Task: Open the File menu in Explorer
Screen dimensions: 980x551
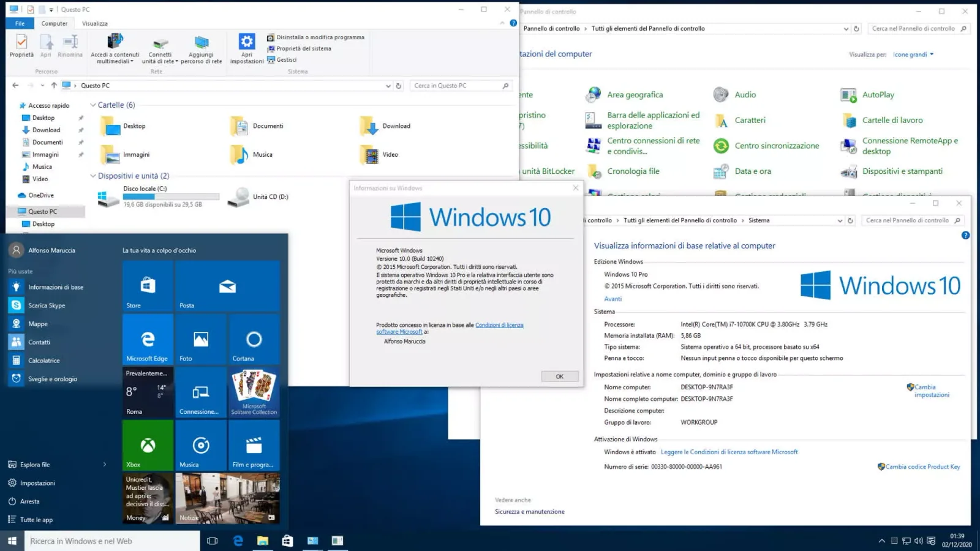Action: point(19,23)
